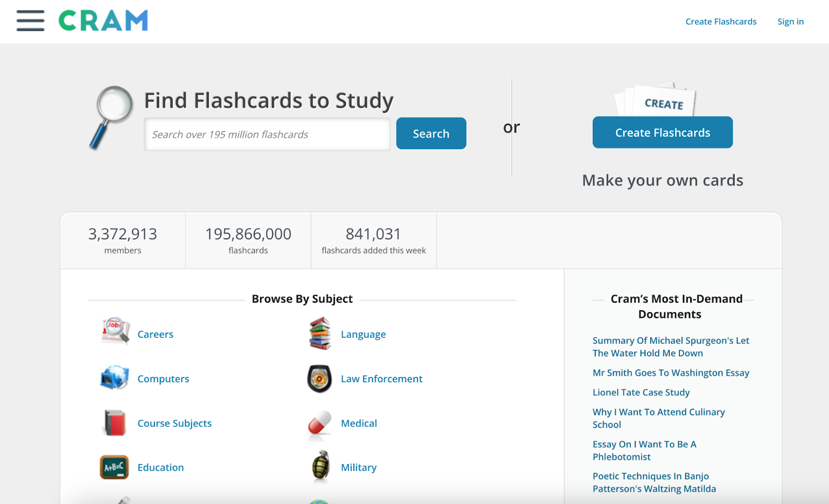Select the Course Subjects books icon
The image size is (829, 504).
click(x=113, y=422)
